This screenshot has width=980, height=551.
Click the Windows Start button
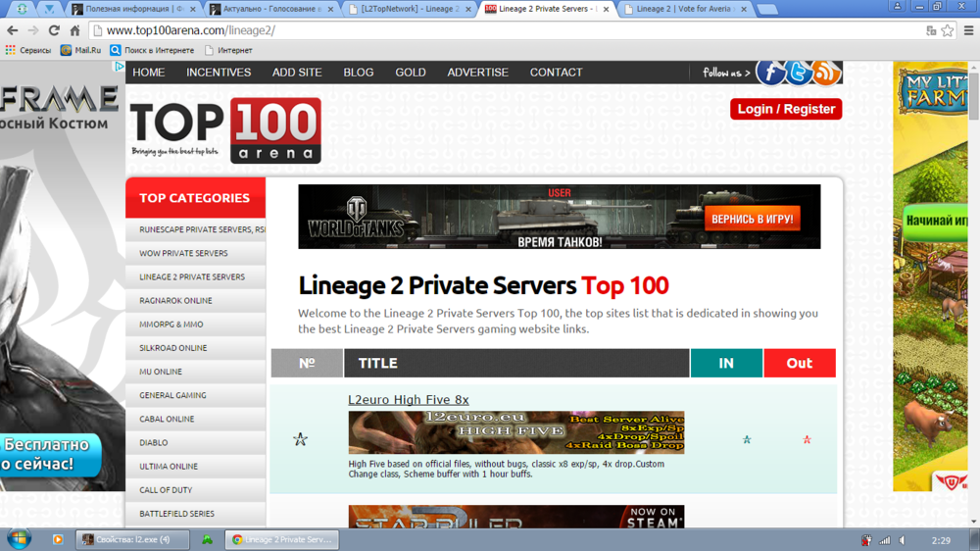(19, 539)
